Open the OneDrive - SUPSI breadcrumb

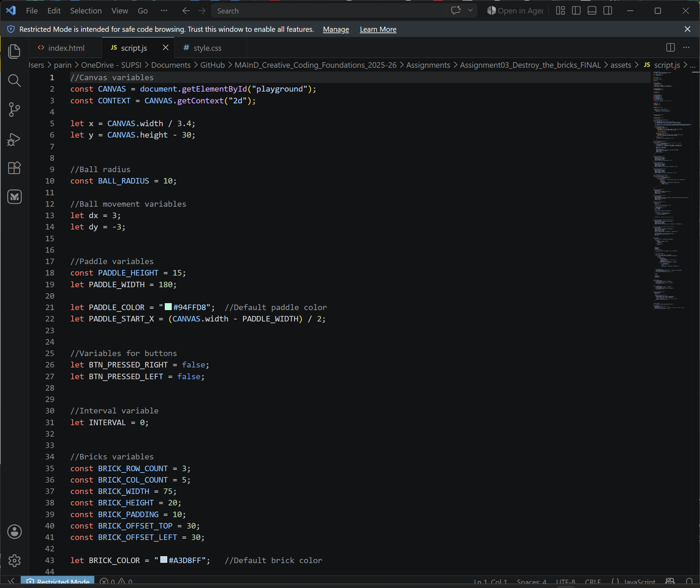pos(111,65)
